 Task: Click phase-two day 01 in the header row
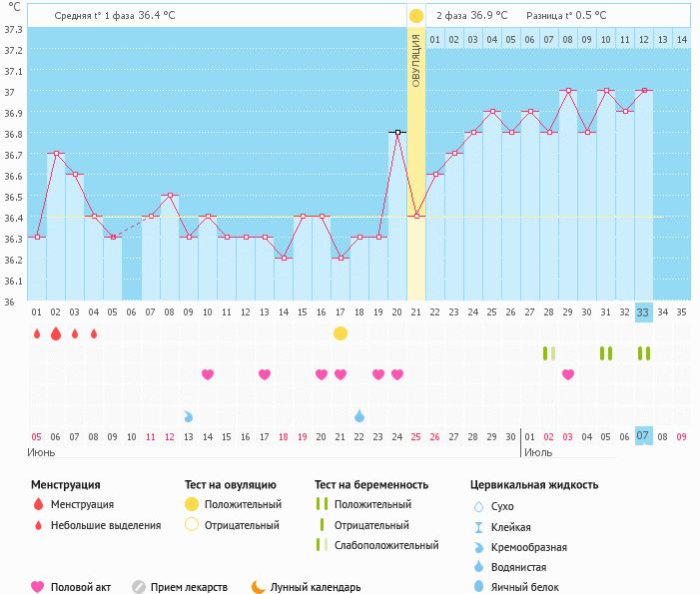click(434, 40)
